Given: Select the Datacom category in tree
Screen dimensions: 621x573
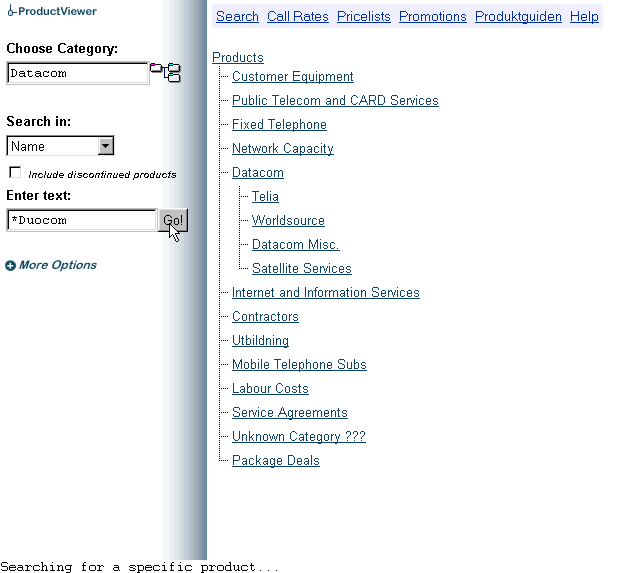Looking at the screenshot, I should pyautogui.click(x=258, y=173).
